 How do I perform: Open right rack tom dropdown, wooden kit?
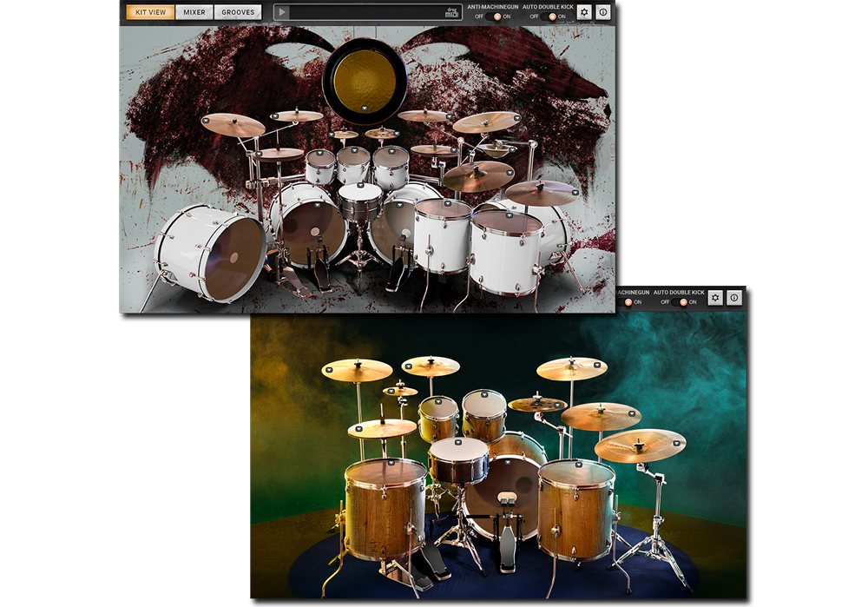(x=484, y=395)
